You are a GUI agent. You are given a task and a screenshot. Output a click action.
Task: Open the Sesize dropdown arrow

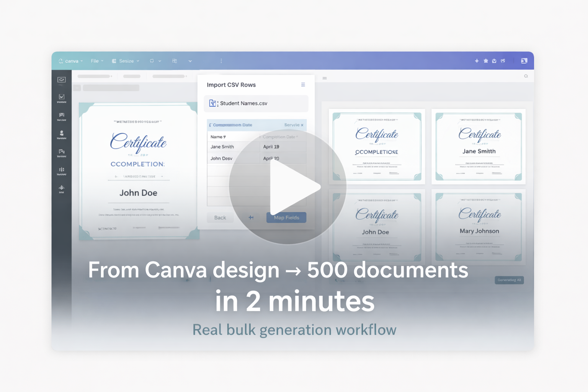(x=137, y=61)
